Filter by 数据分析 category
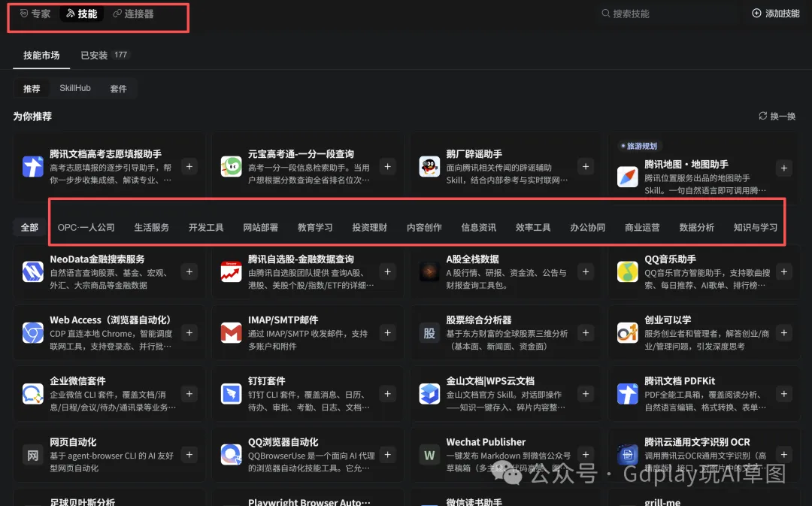Image resolution: width=812 pixels, height=506 pixels. 696,227
